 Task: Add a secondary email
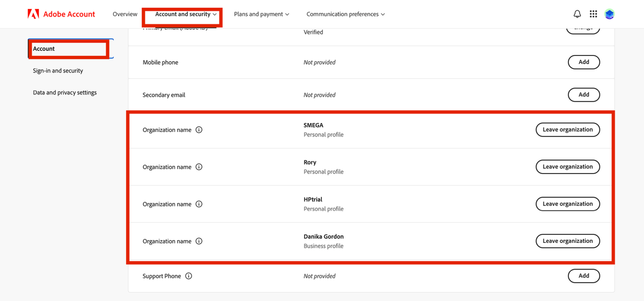coord(584,95)
